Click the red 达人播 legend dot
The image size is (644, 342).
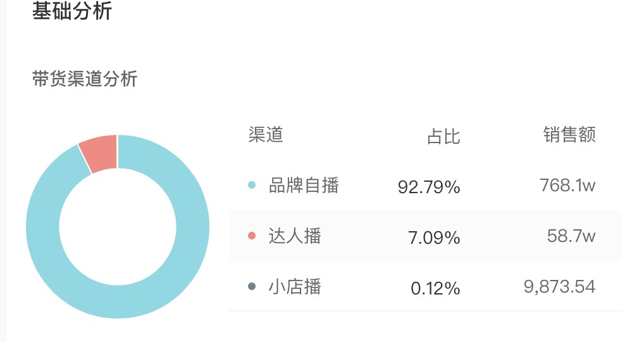[x=252, y=236]
